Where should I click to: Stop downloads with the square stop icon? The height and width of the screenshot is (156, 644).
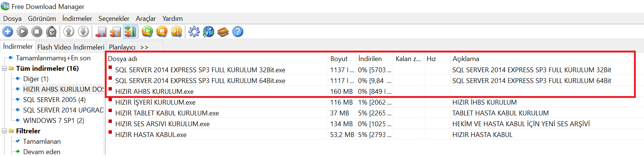37,32
